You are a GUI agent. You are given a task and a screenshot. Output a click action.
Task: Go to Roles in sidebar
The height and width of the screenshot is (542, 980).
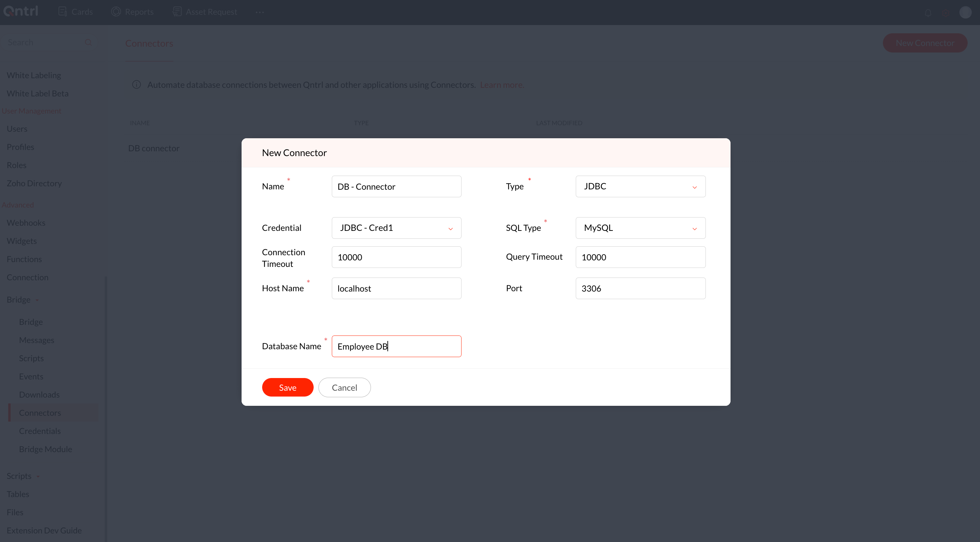[x=17, y=165]
